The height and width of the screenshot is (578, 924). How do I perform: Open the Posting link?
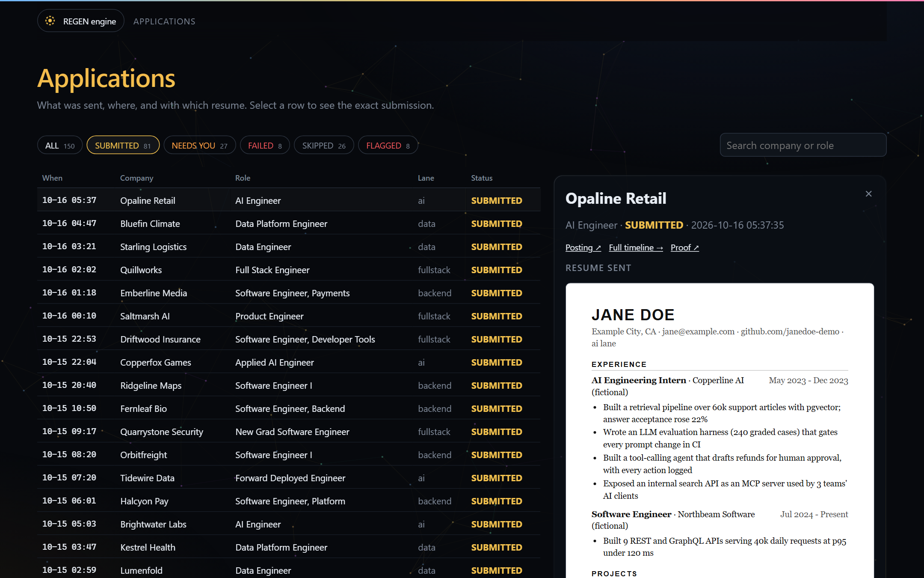(x=583, y=247)
